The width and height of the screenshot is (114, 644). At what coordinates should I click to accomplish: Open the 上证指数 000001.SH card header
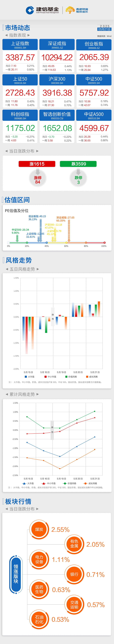pyautogui.click(x=20, y=45)
